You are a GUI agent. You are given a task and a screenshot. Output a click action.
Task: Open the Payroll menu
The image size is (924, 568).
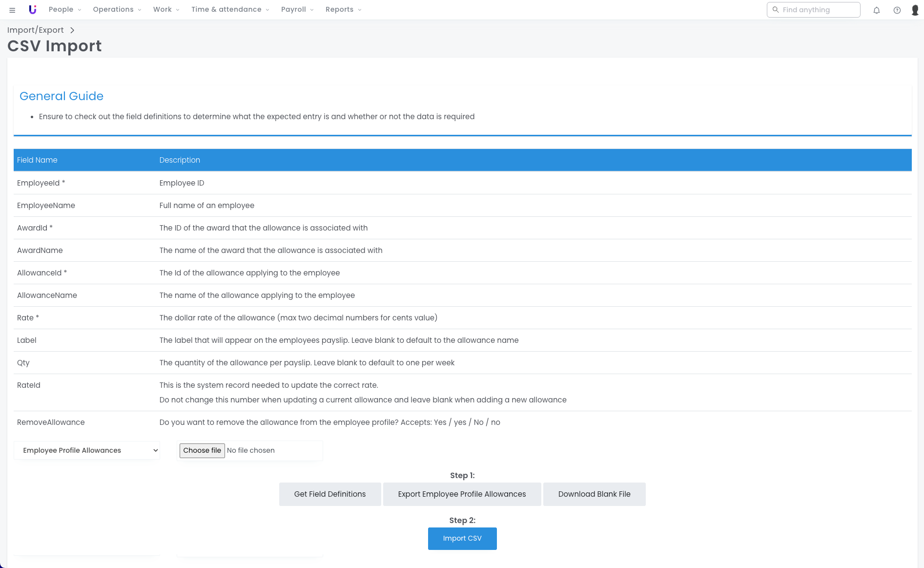[x=297, y=10]
